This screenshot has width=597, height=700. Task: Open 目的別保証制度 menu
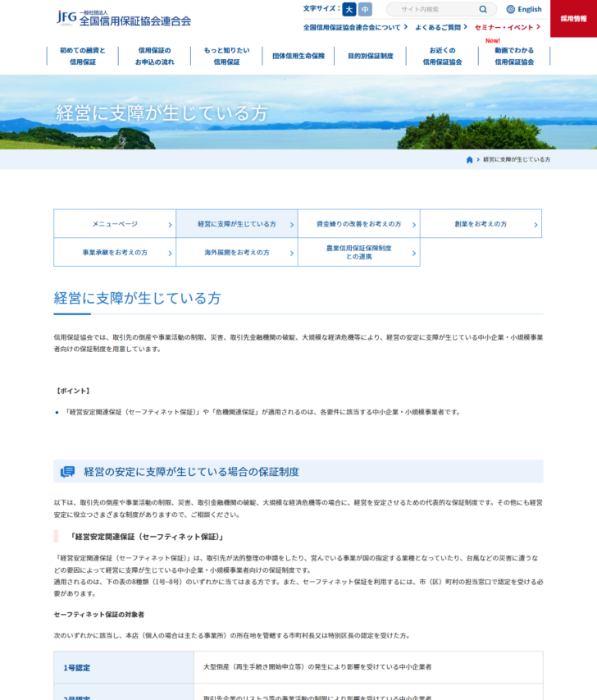(371, 57)
